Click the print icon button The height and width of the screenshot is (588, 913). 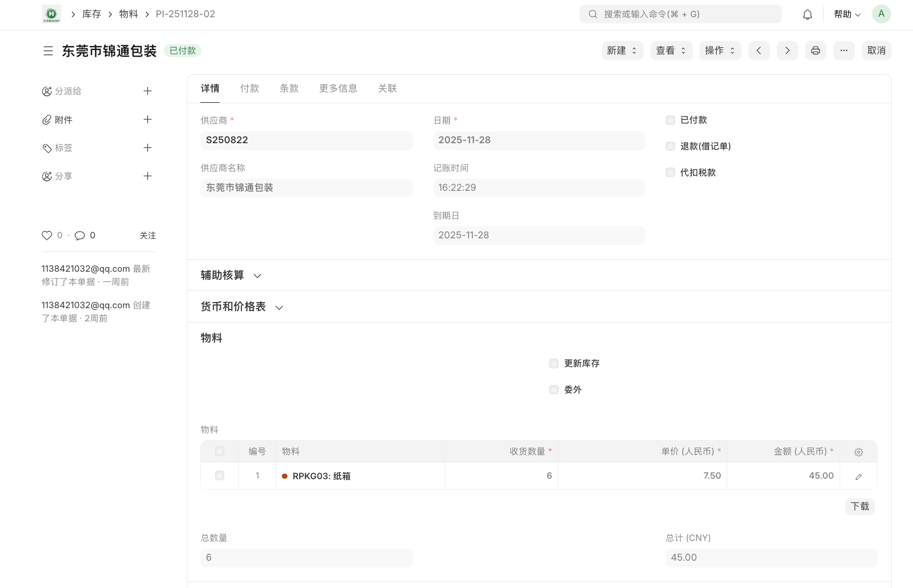pyautogui.click(x=815, y=51)
